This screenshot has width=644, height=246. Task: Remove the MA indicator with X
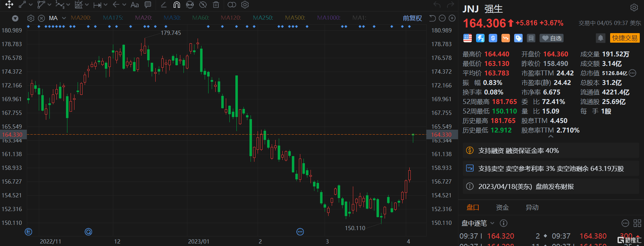tap(41, 18)
